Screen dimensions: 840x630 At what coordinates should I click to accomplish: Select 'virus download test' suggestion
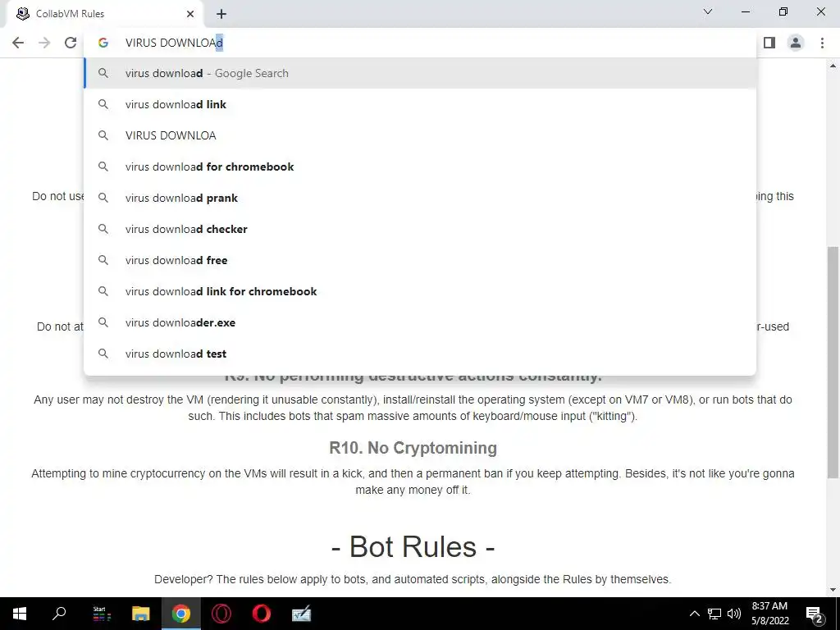pyautogui.click(x=420, y=354)
